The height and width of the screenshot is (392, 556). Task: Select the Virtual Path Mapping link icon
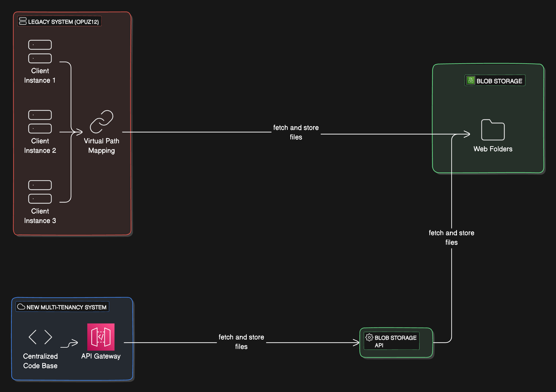point(101,122)
